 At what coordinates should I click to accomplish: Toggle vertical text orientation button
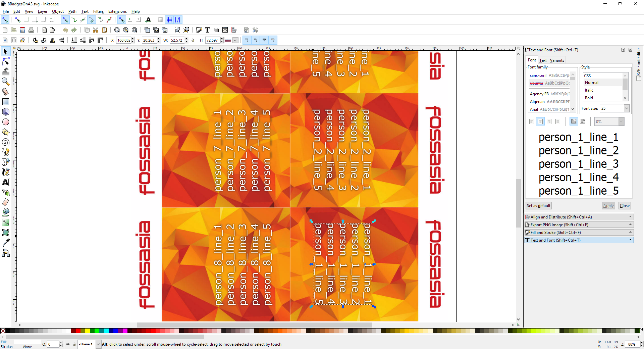click(583, 121)
